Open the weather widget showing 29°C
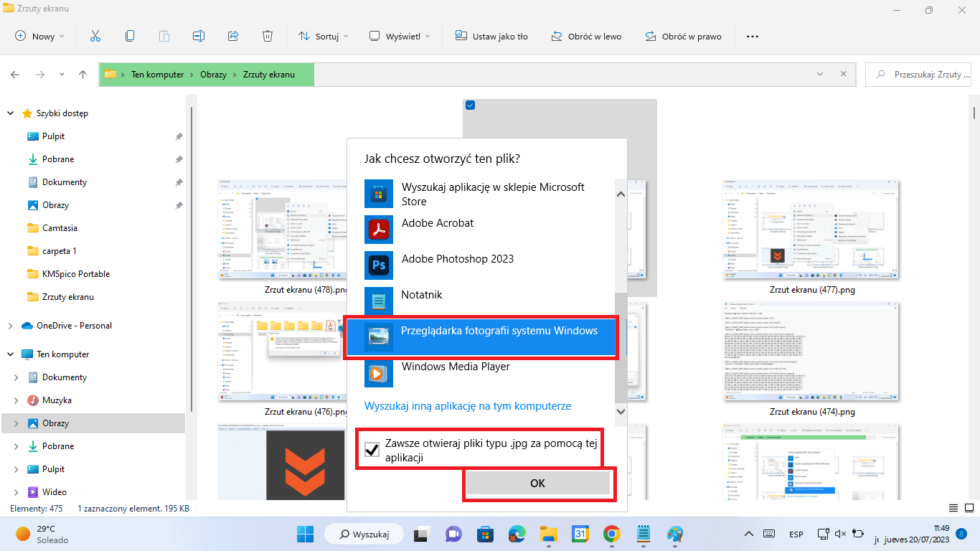980x551 pixels. coord(42,534)
